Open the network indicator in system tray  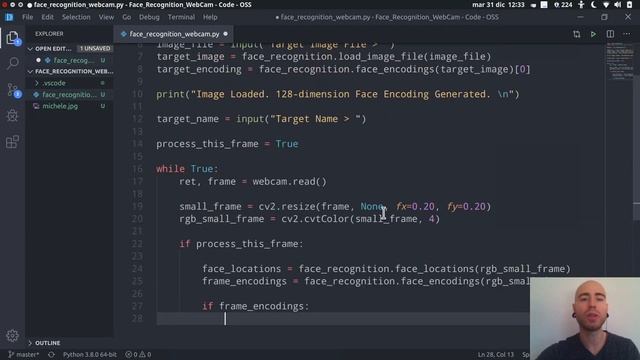coord(606,4)
